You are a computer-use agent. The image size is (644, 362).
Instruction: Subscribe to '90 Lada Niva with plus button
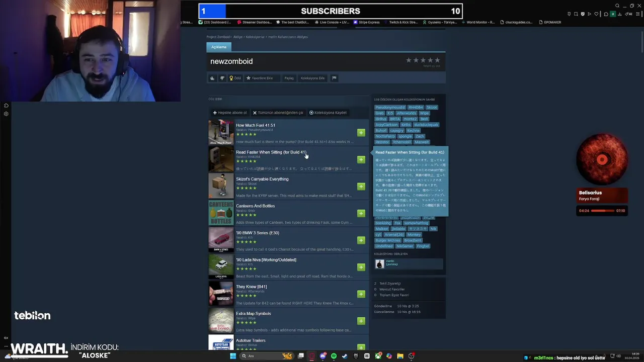(x=361, y=267)
